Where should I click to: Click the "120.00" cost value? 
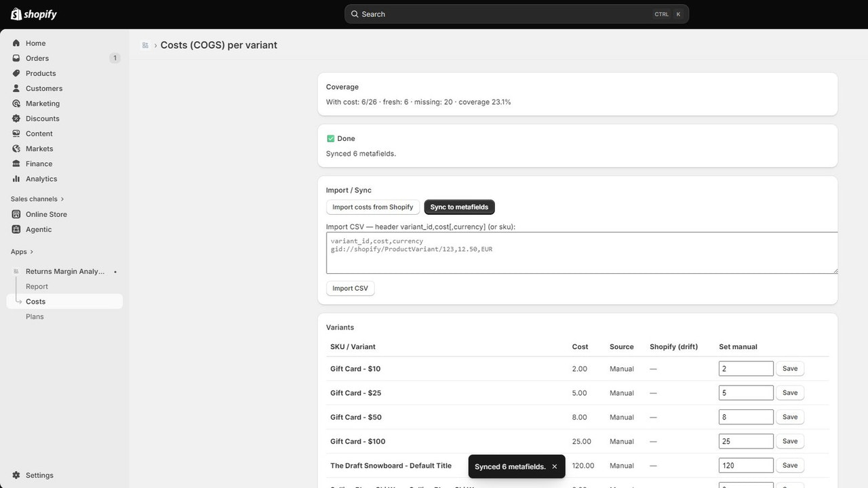(x=583, y=466)
